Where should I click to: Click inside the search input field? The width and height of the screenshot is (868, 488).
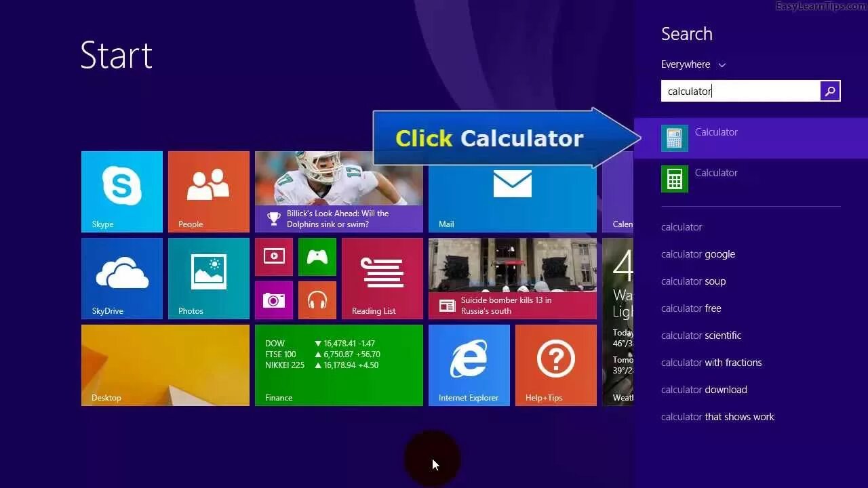point(739,90)
